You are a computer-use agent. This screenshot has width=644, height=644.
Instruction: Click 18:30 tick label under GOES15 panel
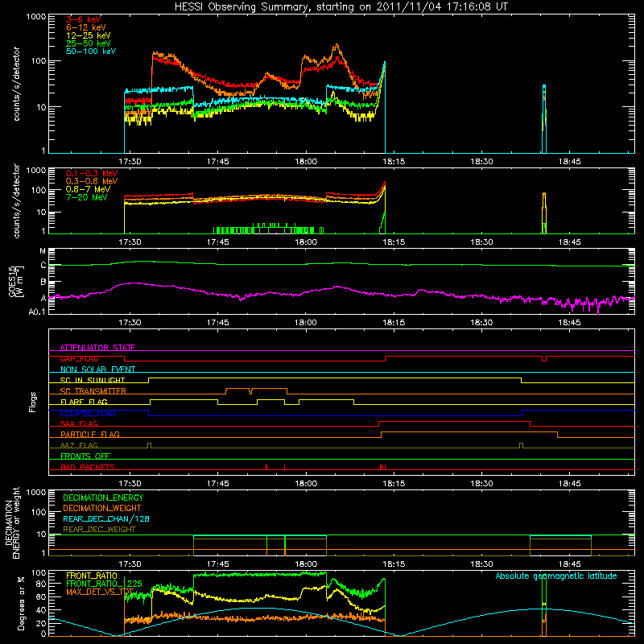pos(481,323)
